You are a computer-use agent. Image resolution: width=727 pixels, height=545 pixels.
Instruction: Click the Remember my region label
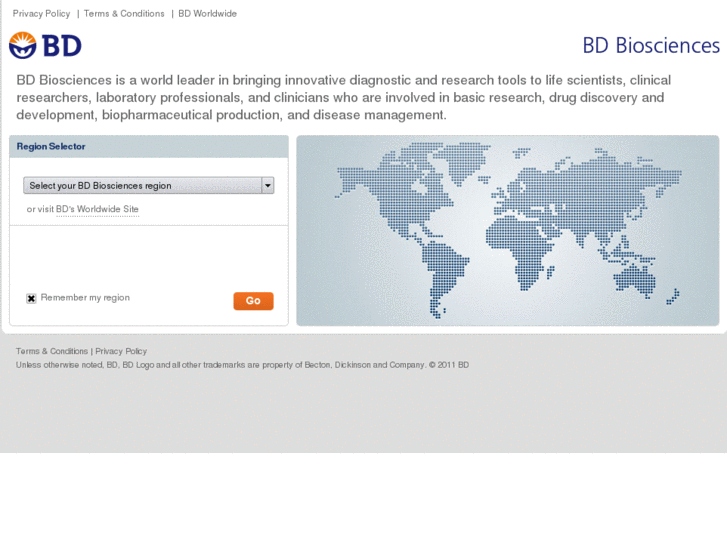[85, 298]
